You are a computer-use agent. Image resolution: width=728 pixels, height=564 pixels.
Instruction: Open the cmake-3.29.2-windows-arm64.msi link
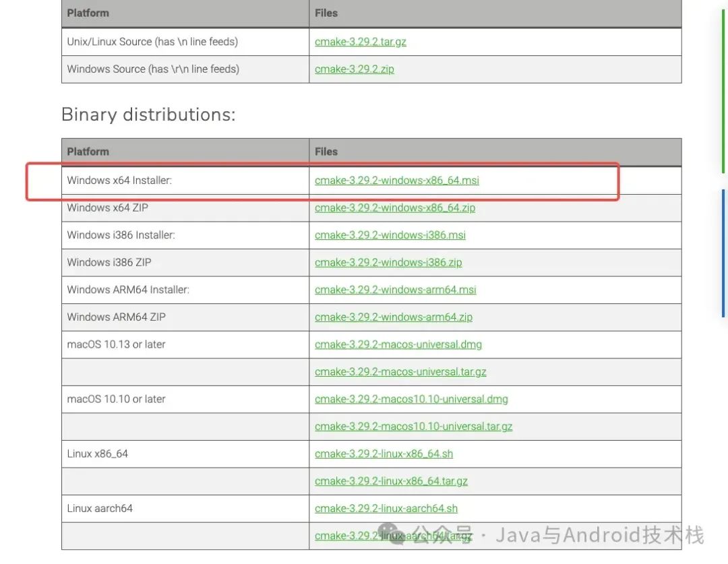pyautogui.click(x=395, y=290)
